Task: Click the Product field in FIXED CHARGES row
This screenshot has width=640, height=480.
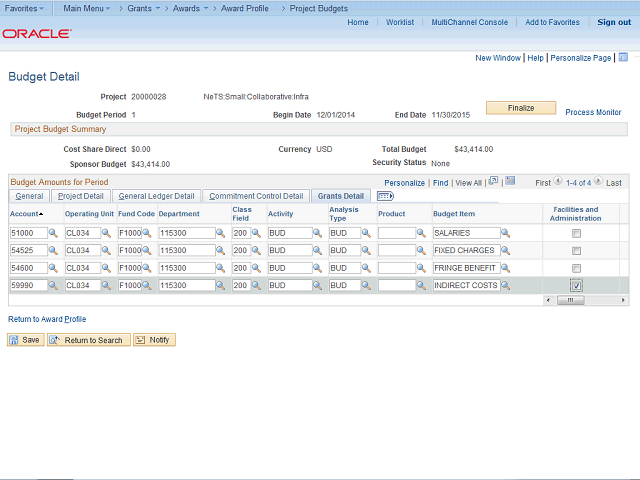Action: click(397, 251)
